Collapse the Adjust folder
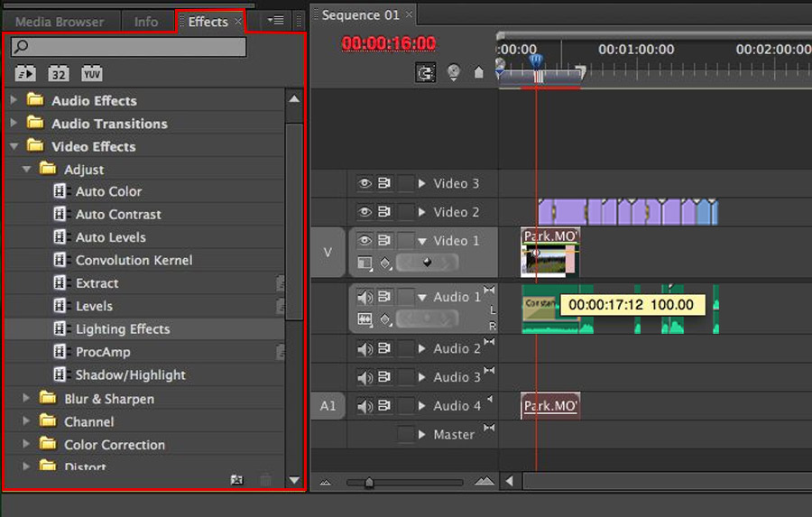812x517 pixels. [26, 169]
